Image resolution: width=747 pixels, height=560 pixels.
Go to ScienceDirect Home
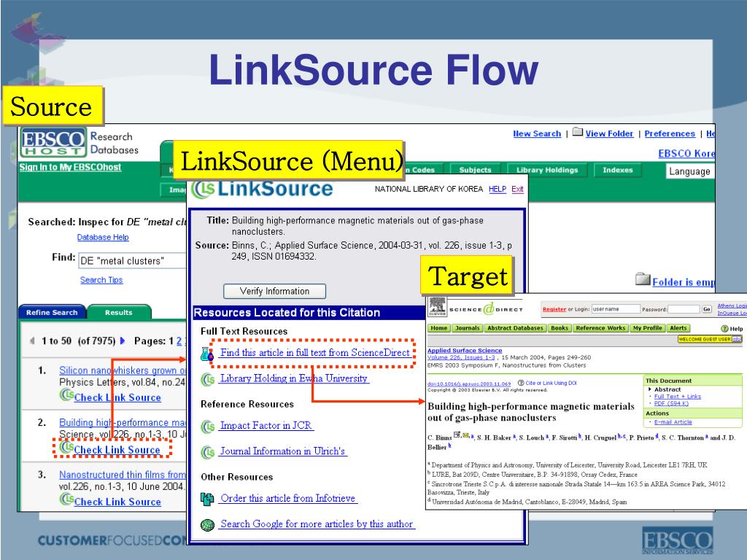pyautogui.click(x=438, y=328)
